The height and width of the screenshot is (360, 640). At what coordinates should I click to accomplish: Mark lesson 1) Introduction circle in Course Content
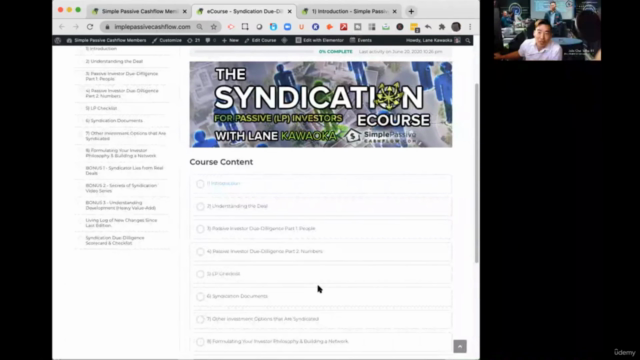click(x=200, y=184)
